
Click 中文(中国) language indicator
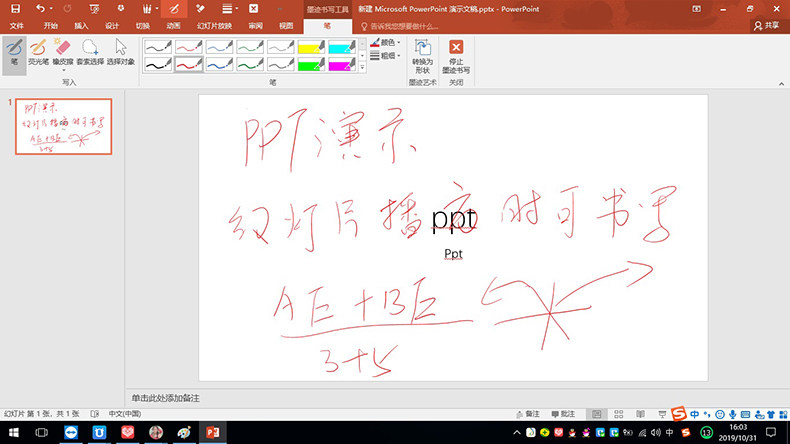[124, 414]
